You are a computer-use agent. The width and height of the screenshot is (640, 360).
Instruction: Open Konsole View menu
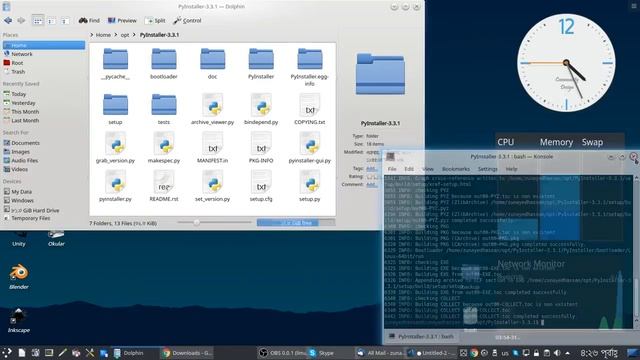click(x=428, y=169)
